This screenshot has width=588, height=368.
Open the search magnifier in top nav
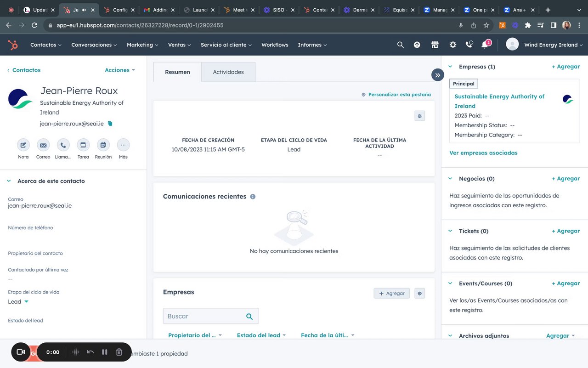pos(401,45)
